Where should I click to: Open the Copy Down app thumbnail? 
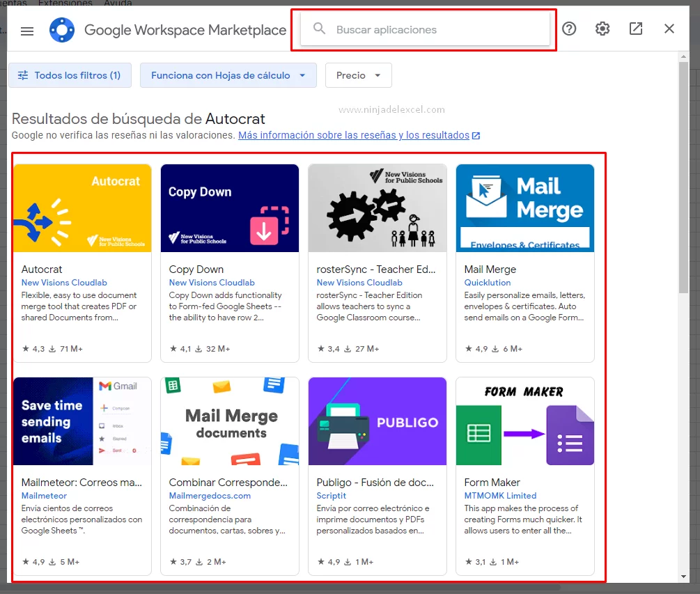[x=229, y=208]
